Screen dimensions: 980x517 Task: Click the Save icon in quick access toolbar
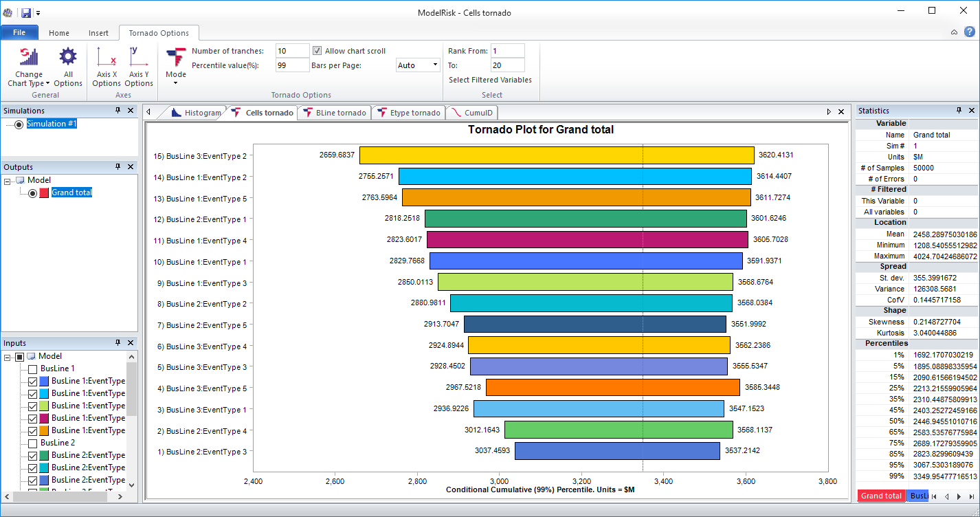pos(25,12)
